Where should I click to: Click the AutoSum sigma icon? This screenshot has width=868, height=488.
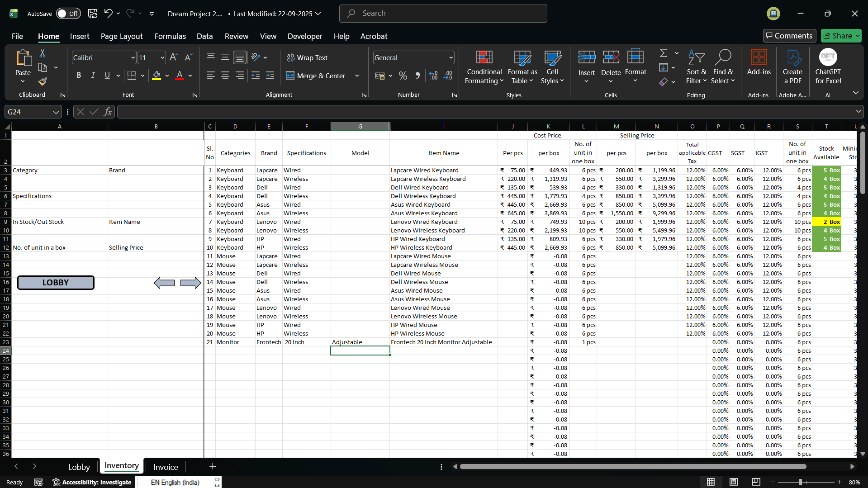coord(664,53)
